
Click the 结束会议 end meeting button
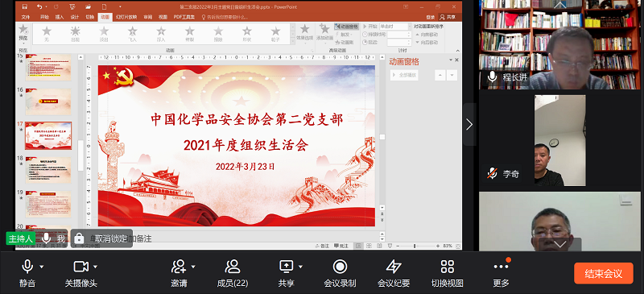pyautogui.click(x=603, y=273)
